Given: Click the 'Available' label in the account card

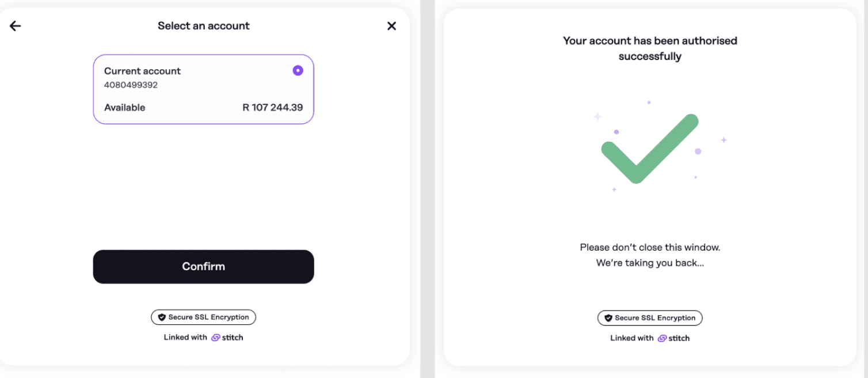Looking at the screenshot, I should click(125, 107).
